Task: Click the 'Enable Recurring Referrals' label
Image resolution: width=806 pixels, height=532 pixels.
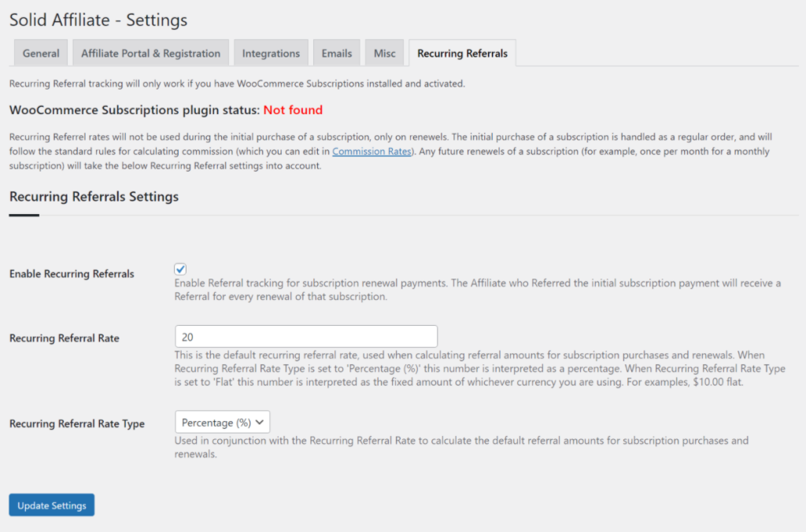Action: point(72,274)
